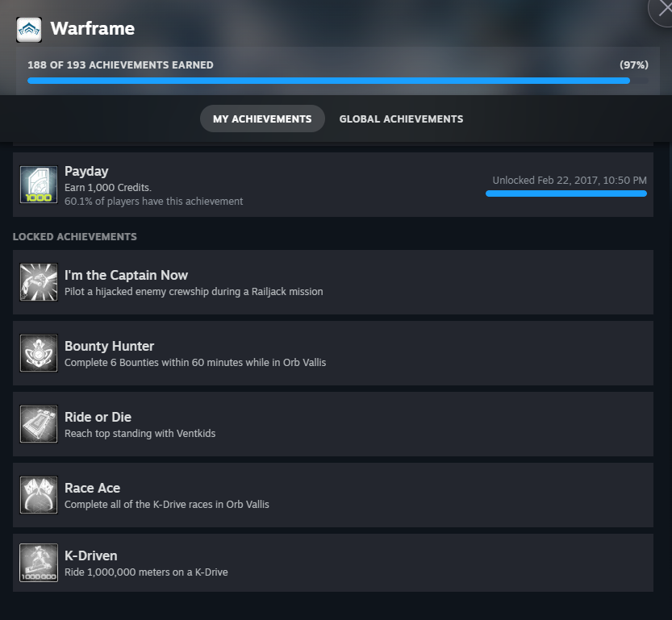Select the Payday achievement title
The height and width of the screenshot is (620, 672).
pos(86,171)
